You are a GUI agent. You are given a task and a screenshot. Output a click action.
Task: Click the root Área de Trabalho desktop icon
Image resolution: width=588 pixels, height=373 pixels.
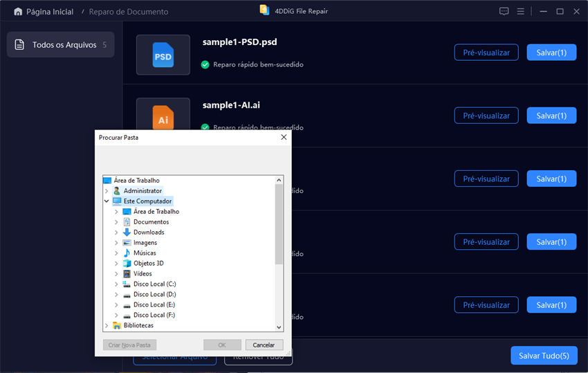107,181
